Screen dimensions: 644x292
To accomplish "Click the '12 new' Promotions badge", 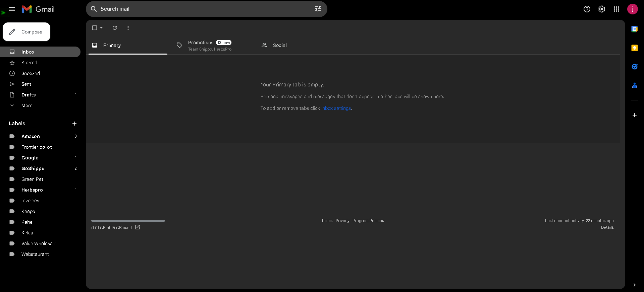I will click(224, 43).
